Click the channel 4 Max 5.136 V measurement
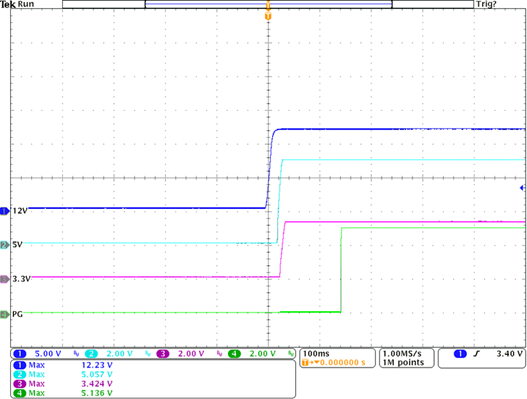The width and height of the screenshot is (527, 399). 63,393
